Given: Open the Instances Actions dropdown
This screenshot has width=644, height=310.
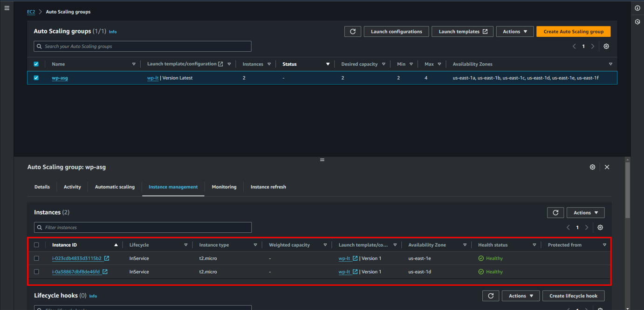Looking at the screenshot, I should (x=585, y=213).
